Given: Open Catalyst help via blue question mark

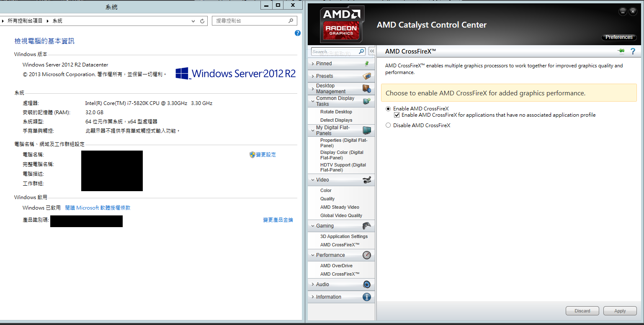Looking at the screenshot, I should coord(633,51).
